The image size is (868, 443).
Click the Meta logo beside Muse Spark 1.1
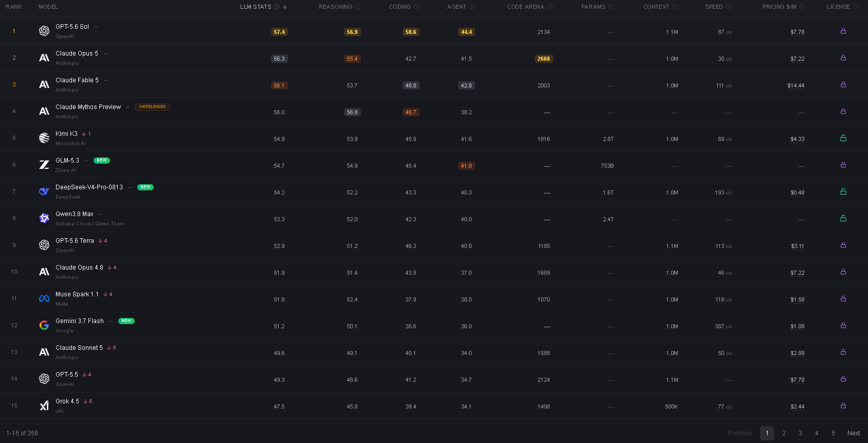pos(44,298)
